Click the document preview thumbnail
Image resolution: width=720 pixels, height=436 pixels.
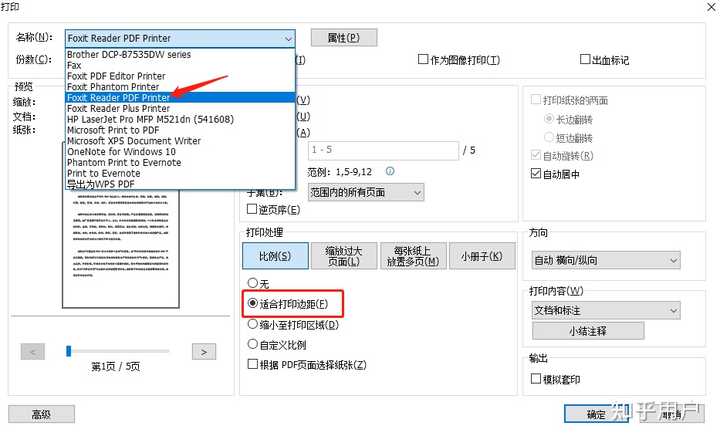(x=121, y=248)
